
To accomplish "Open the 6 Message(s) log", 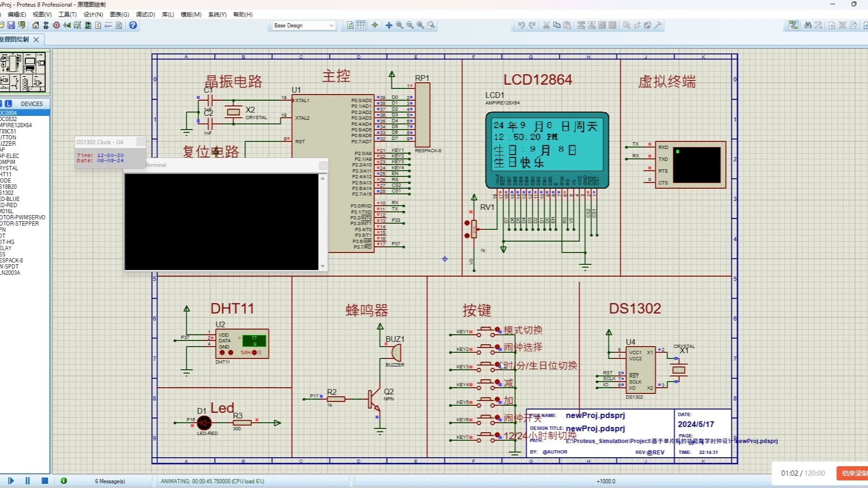I will click(110, 481).
